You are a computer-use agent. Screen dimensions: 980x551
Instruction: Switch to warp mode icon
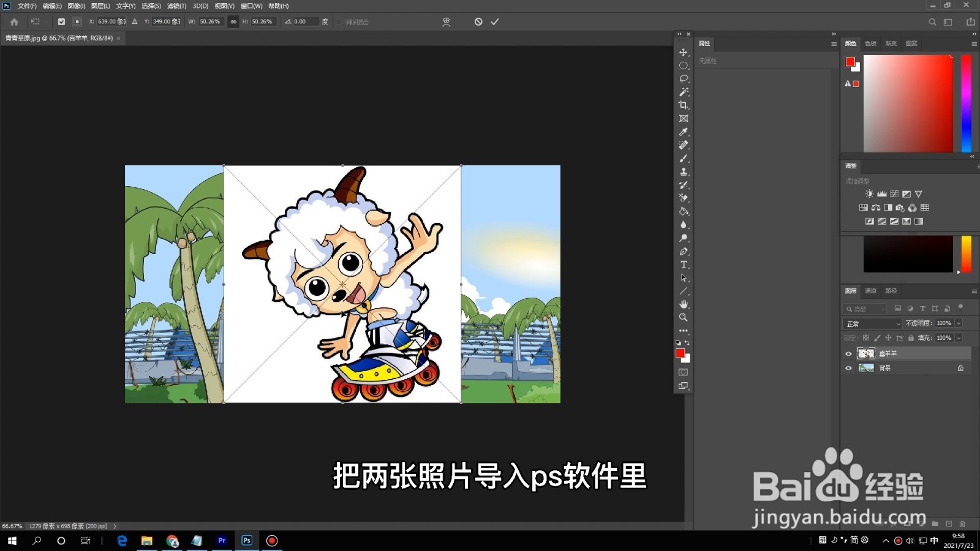coord(447,21)
